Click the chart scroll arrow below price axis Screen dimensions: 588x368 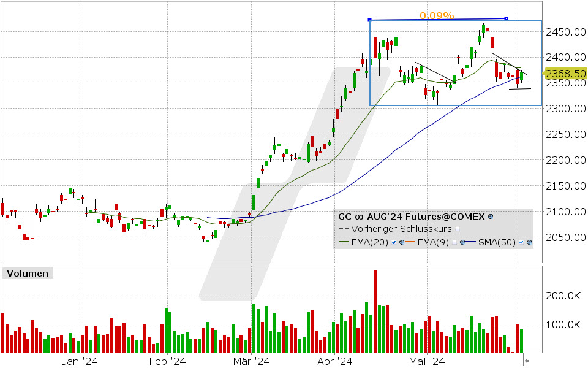pyautogui.click(x=527, y=361)
